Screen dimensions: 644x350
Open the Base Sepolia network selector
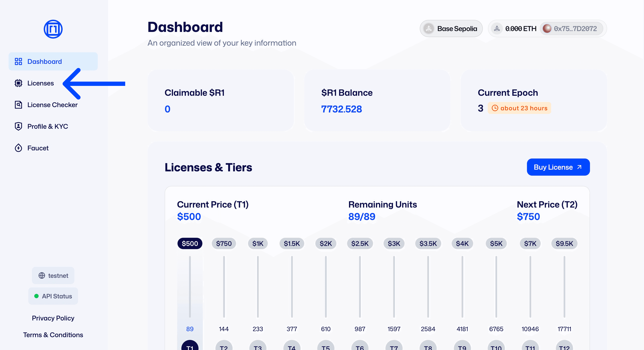click(x=451, y=29)
